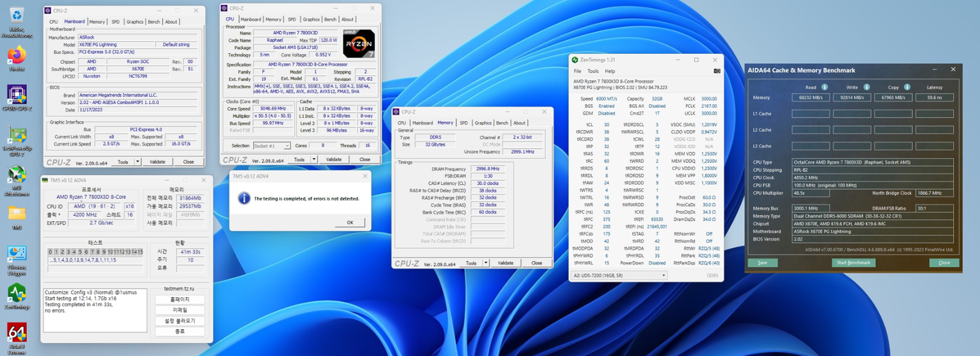Confirm the TM5 testing completed dialog with OK
This screenshot has width=980, height=356.
coord(350,222)
